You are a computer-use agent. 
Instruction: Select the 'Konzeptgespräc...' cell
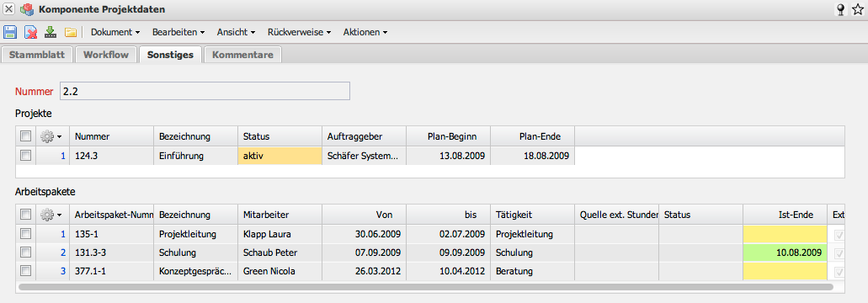point(195,272)
